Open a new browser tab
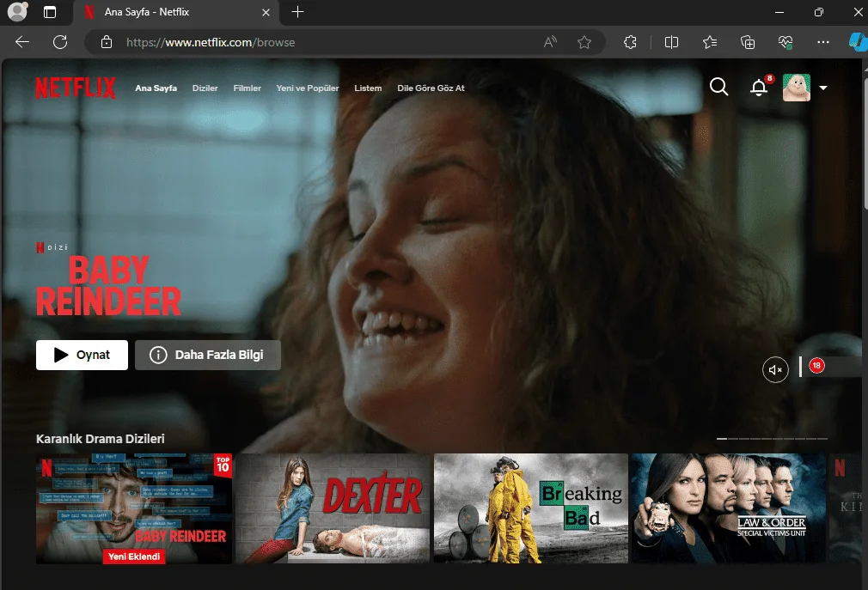The image size is (868, 590). click(x=298, y=12)
